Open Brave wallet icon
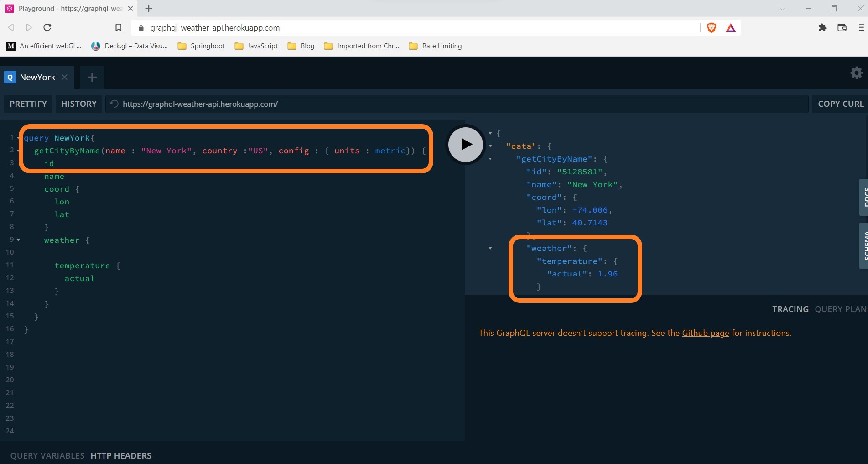The width and height of the screenshot is (868, 464). pyautogui.click(x=842, y=28)
